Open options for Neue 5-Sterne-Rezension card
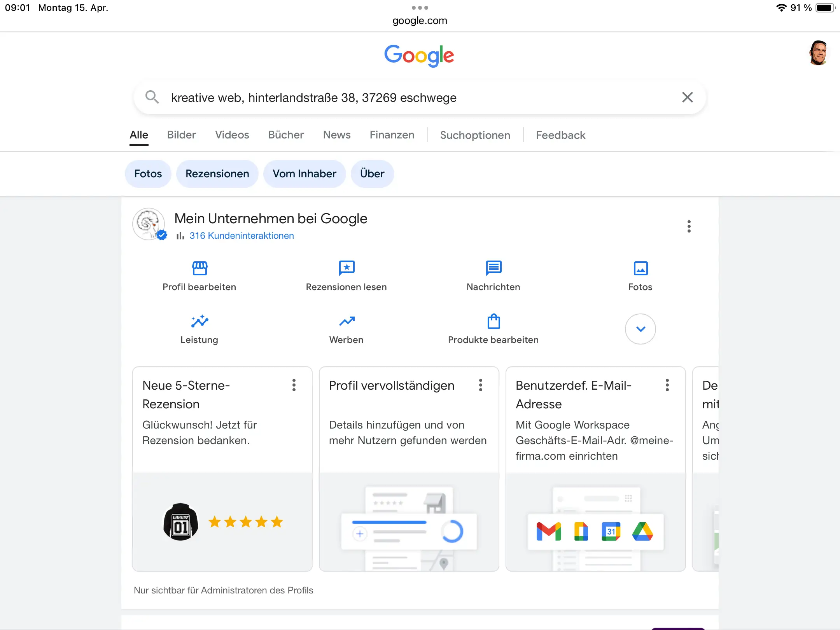The height and width of the screenshot is (630, 840). click(294, 385)
